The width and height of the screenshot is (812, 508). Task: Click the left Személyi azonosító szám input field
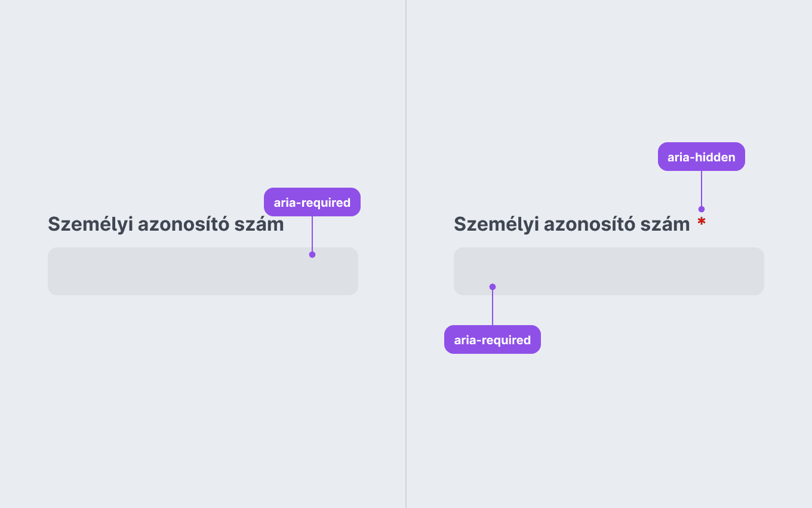(203, 271)
